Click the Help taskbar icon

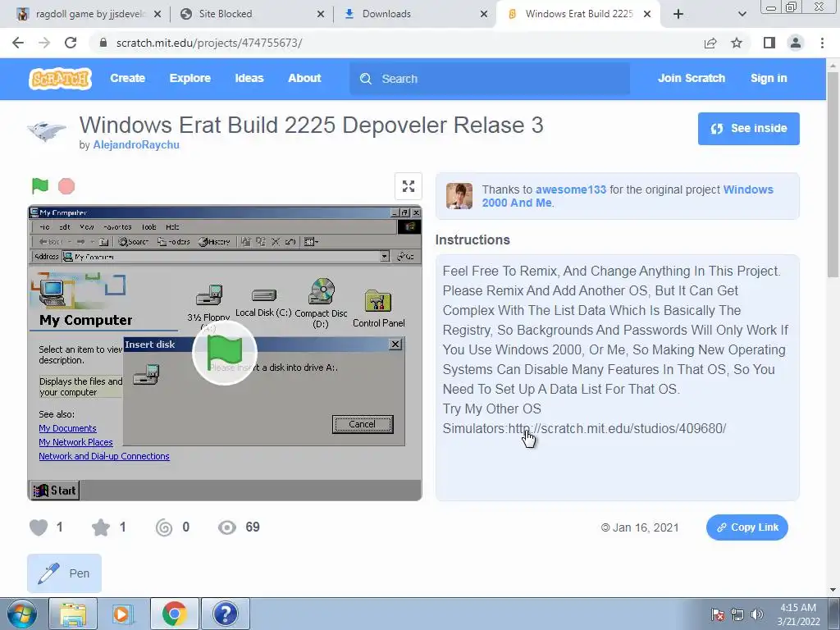(226, 614)
